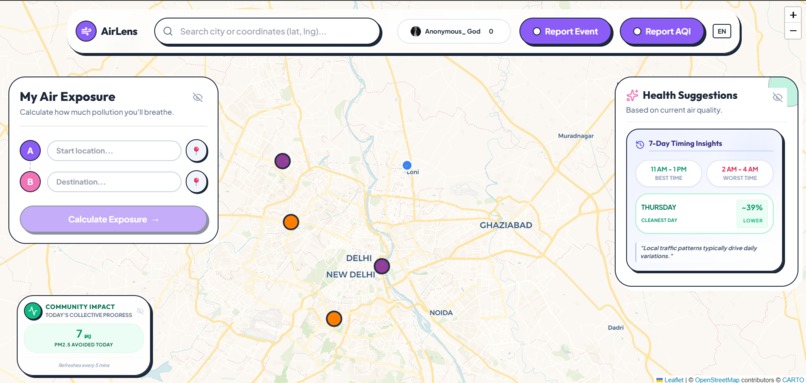806x383 pixels.
Task: Zoom out the map with minus button
Action: pos(793,31)
